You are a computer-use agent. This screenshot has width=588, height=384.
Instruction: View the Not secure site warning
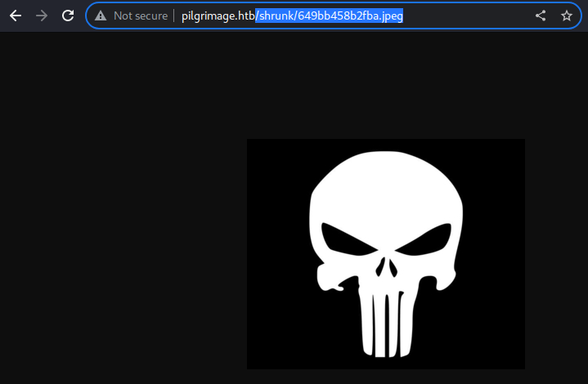coord(101,16)
